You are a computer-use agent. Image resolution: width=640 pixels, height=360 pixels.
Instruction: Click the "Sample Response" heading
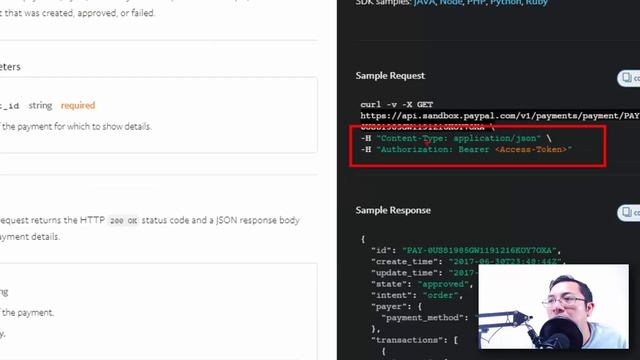tap(393, 210)
